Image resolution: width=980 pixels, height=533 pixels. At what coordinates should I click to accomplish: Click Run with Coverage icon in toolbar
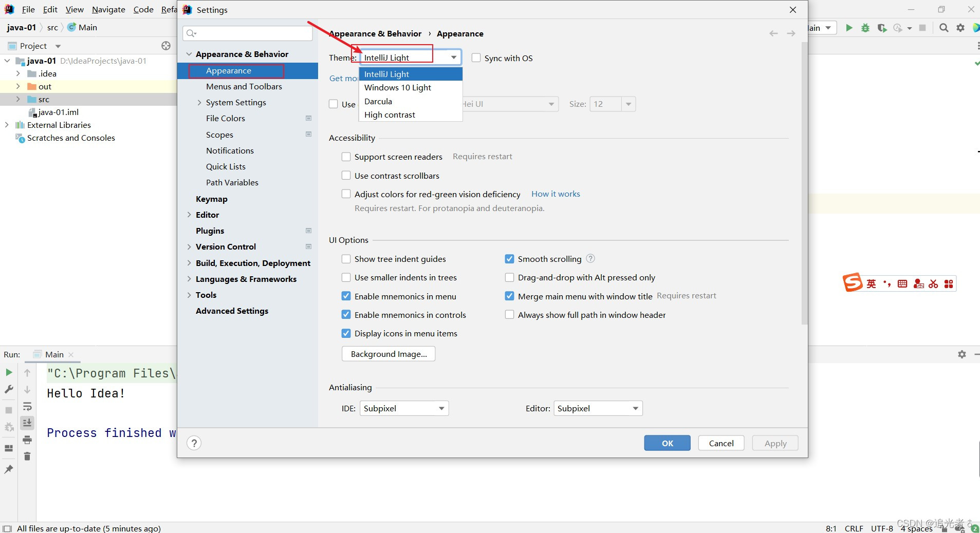882,28
